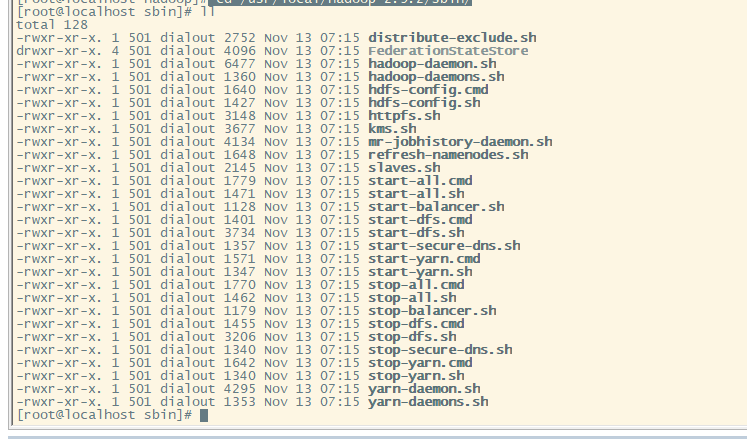Click 'dialout' group in httpfs.sh row
Screen dimensions: 747x439
click(x=188, y=116)
